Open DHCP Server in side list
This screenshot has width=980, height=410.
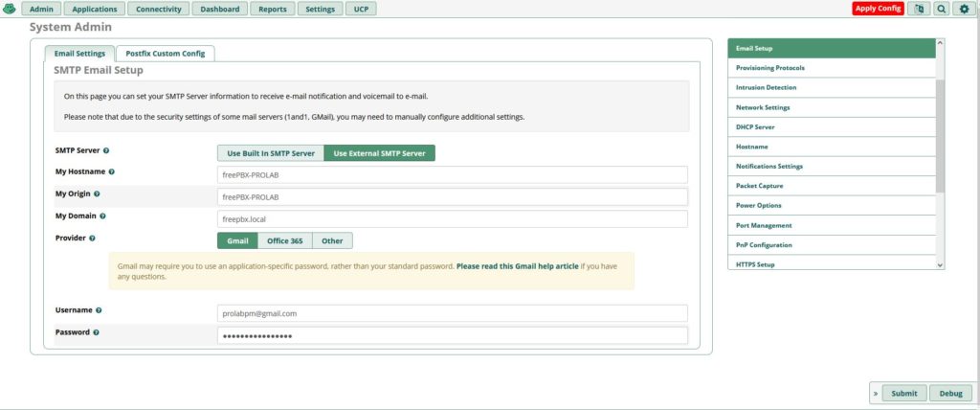(832, 127)
